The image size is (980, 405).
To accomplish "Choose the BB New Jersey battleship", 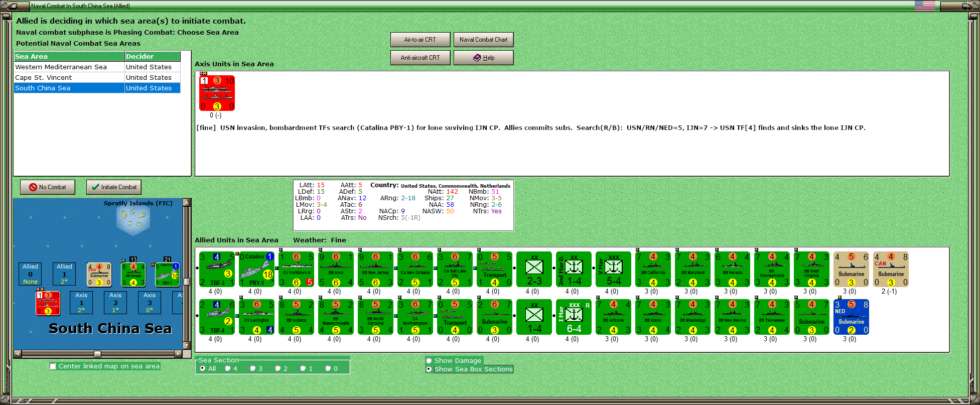I will coord(375,269).
